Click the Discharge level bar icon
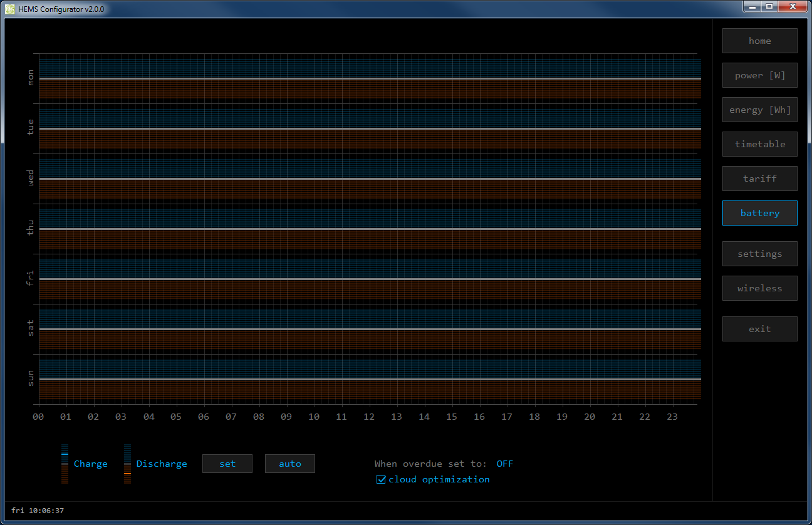This screenshot has width=812, height=525. coord(127,464)
